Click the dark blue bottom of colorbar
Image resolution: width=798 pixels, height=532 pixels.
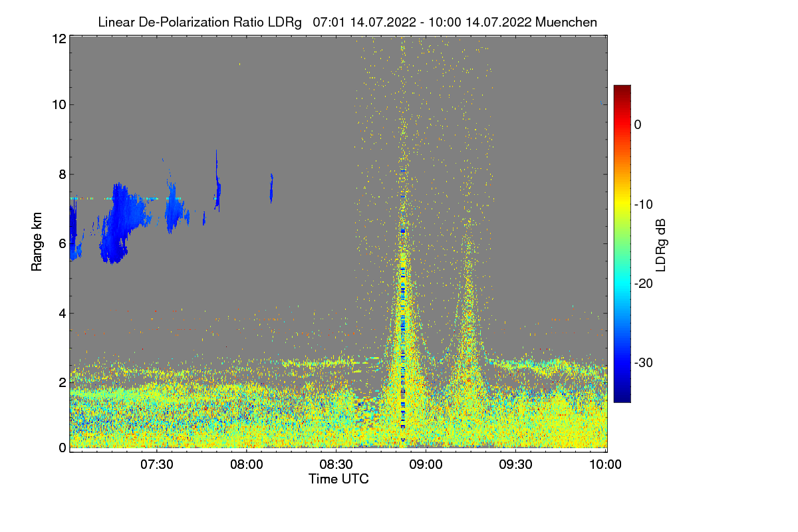point(622,394)
